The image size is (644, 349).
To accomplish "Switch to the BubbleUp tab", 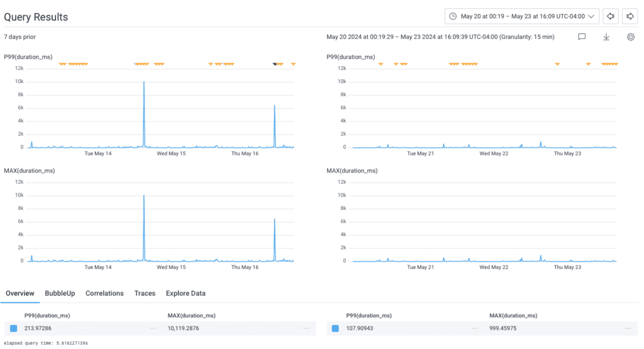I will click(60, 294).
